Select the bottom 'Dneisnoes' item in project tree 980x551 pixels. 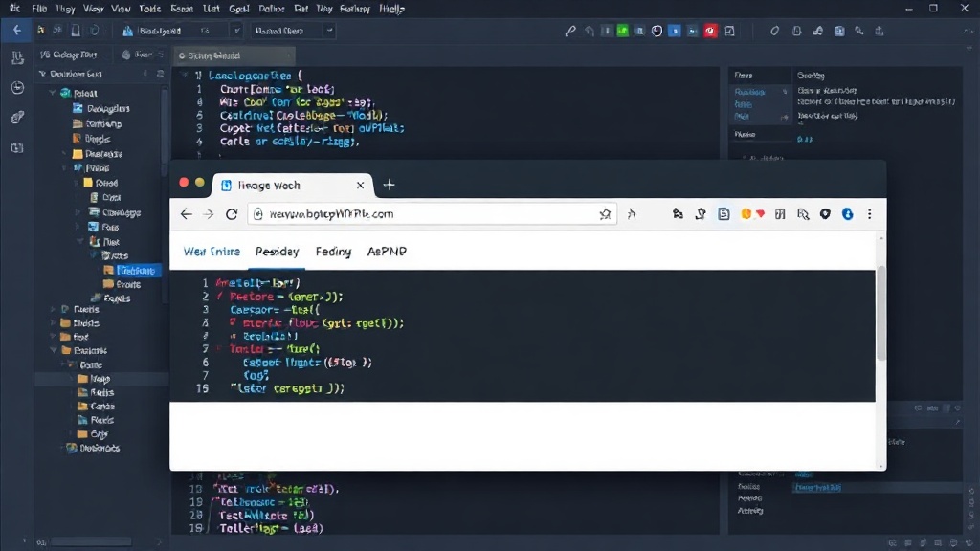pyautogui.click(x=93, y=448)
